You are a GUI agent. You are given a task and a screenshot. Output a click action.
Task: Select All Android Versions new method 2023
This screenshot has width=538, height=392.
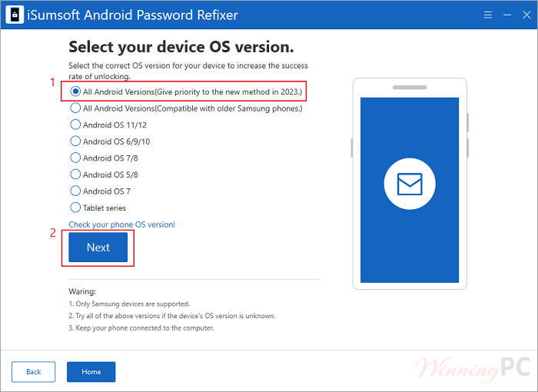coord(75,91)
